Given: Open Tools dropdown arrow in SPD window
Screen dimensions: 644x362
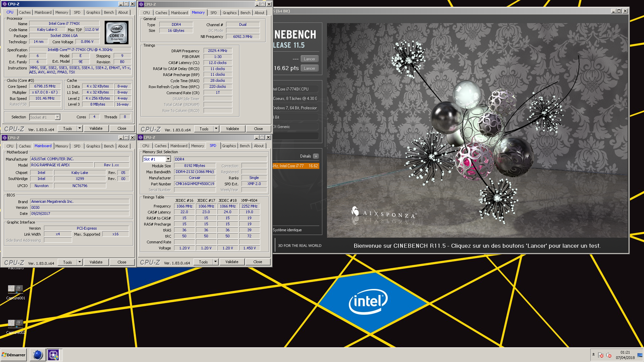Looking at the screenshot, I should pos(215,262).
